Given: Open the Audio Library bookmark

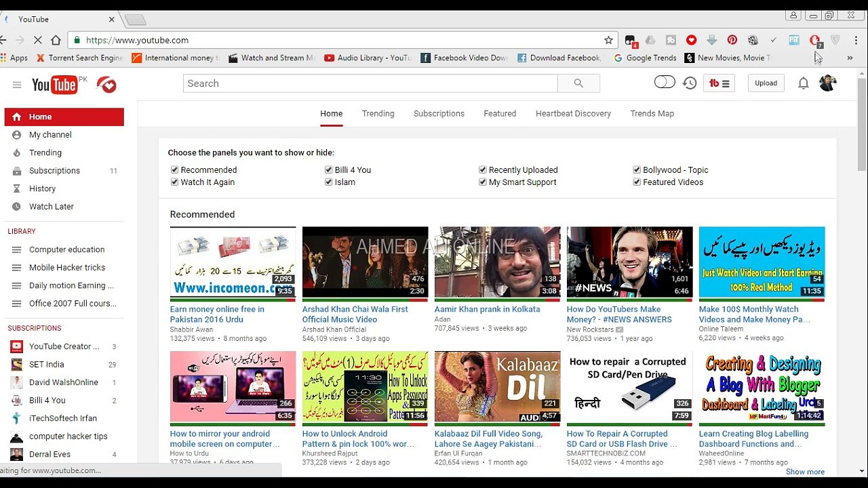Looking at the screenshot, I should pyautogui.click(x=368, y=58).
